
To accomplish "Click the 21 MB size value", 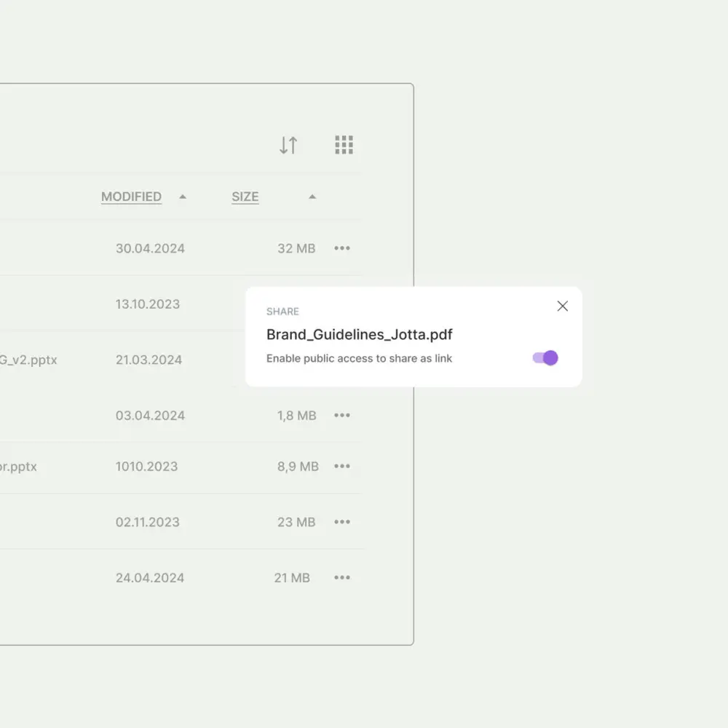I will click(x=292, y=578).
